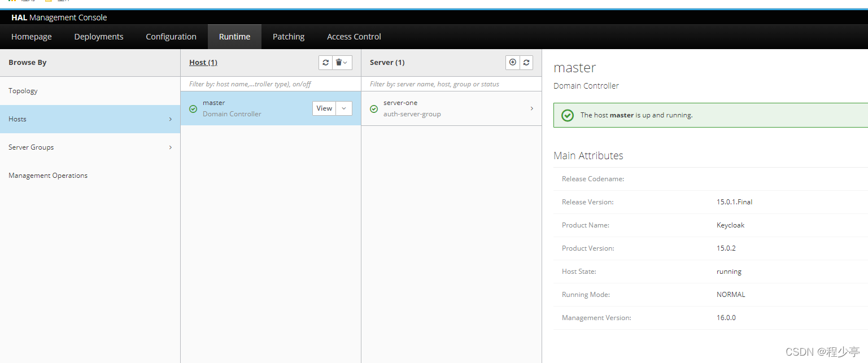Expand Hosts chevron in Browse By

171,119
